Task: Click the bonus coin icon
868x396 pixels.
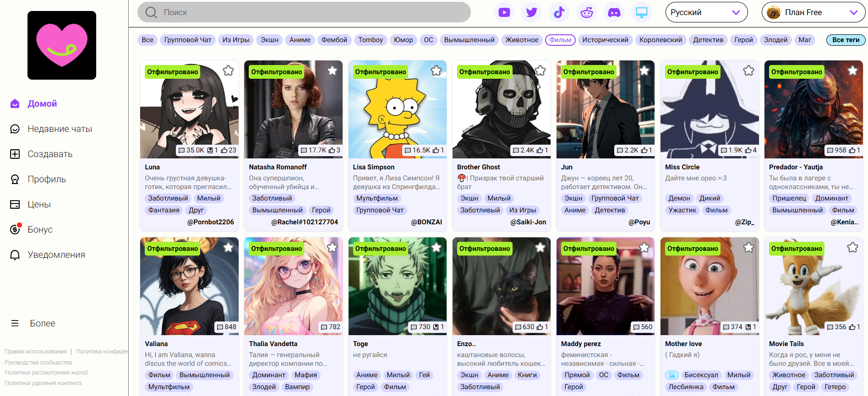Action: (15, 229)
